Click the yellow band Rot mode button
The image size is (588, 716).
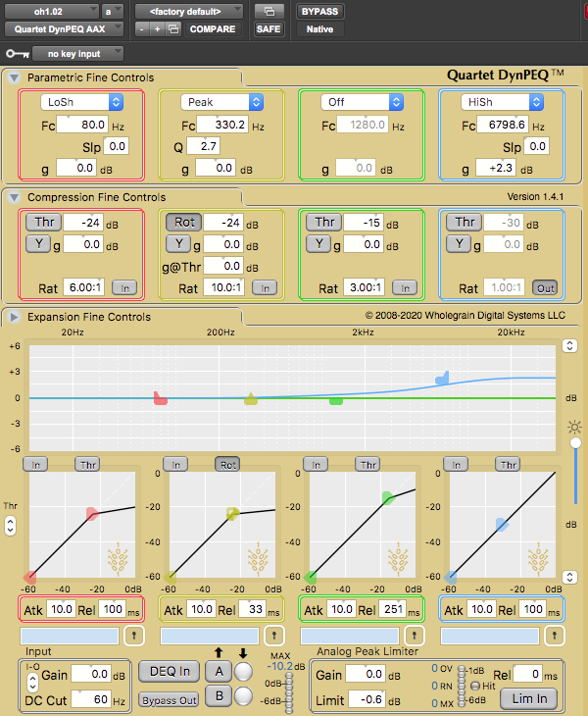[x=183, y=223]
